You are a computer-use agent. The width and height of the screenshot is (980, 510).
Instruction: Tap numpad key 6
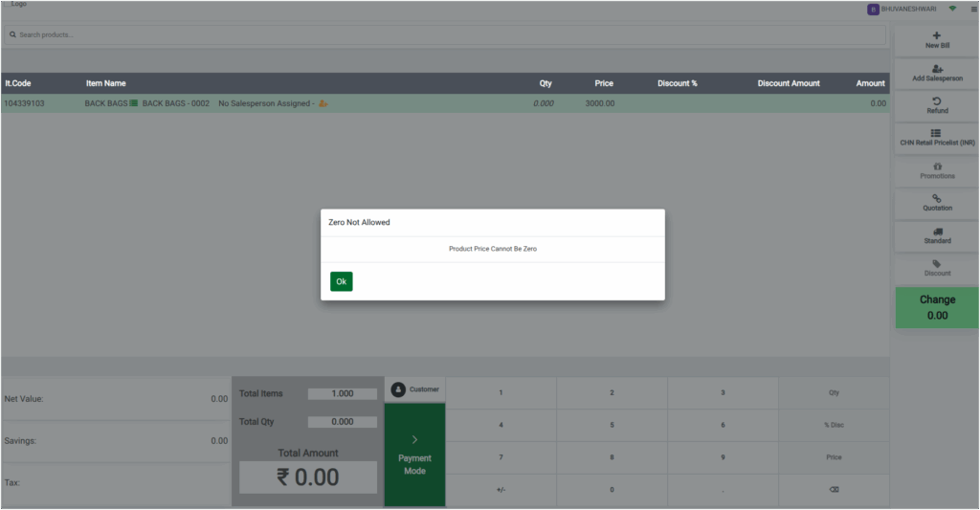click(723, 425)
